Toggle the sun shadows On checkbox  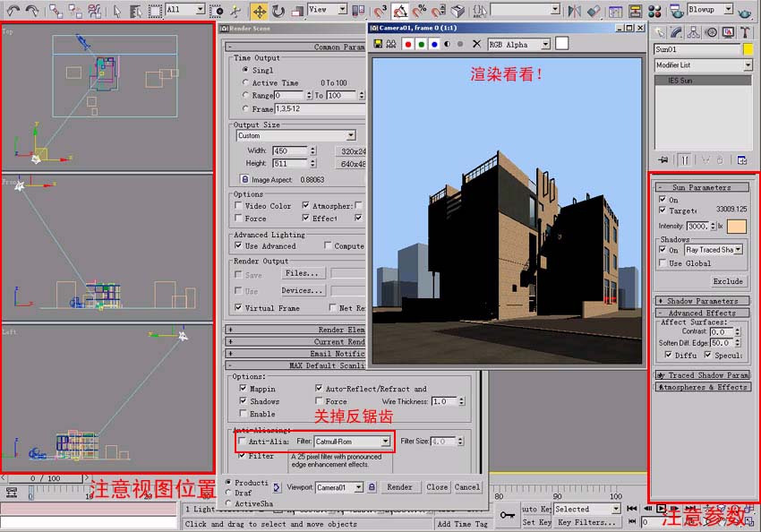coord(663,251)
